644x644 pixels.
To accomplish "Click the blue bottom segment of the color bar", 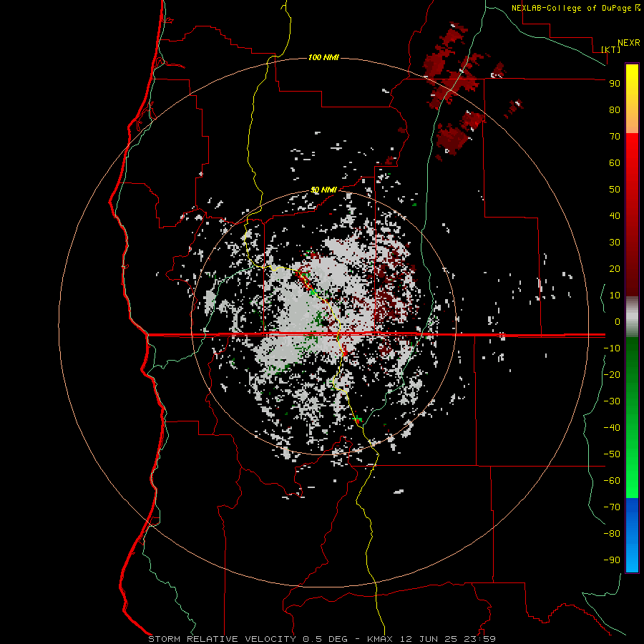I will coord(632,535).
